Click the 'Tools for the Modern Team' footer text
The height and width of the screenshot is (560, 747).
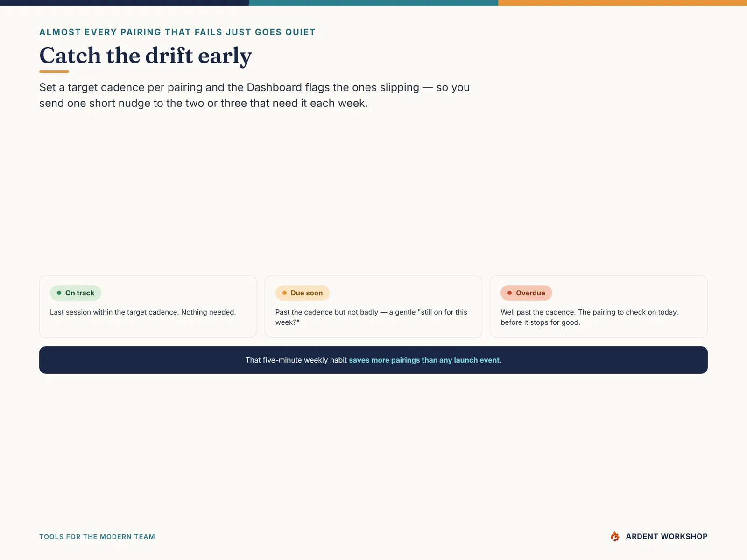coord(97,537)
